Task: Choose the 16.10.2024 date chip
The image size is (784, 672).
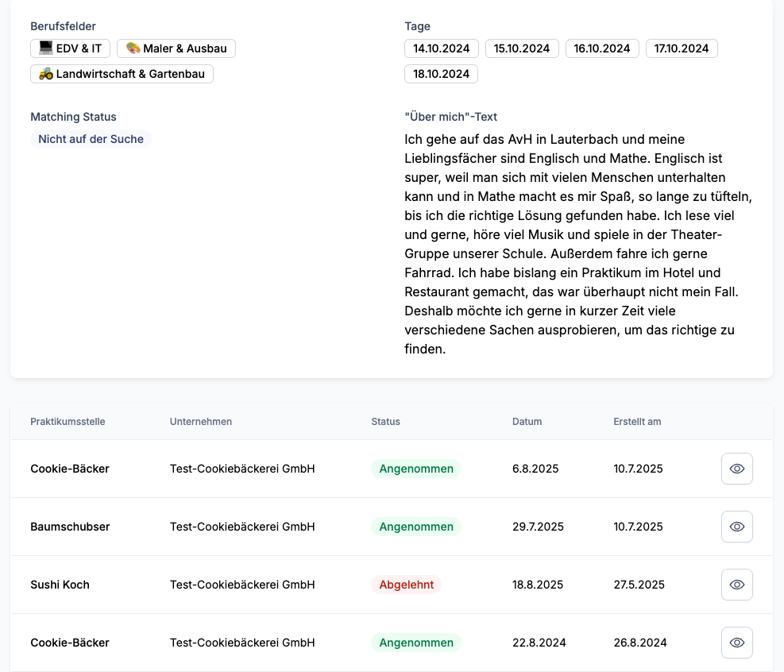Action: pyautogui.click(x=602, y=48)
